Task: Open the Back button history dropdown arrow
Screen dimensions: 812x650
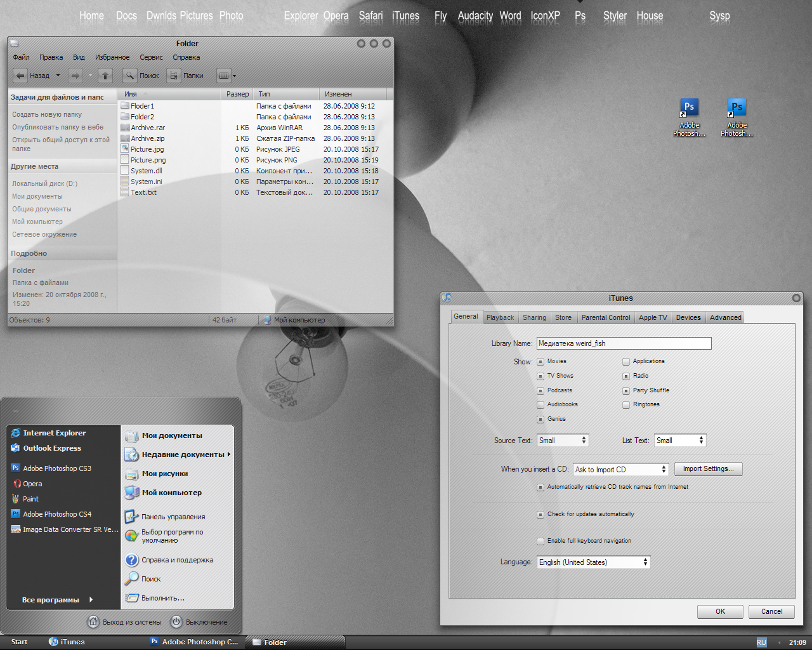Action: (58, 76)
